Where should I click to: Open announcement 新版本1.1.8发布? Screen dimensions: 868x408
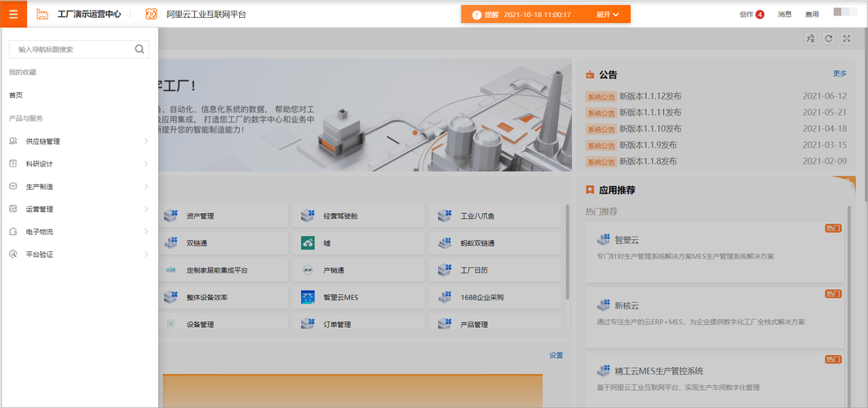pos(648,162)
